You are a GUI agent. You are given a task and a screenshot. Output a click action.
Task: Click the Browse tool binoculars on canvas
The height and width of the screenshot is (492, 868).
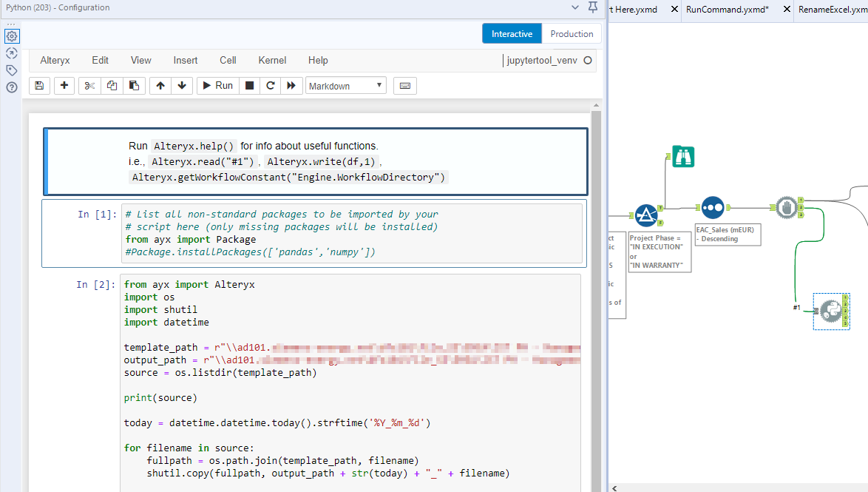pos(682,156)
